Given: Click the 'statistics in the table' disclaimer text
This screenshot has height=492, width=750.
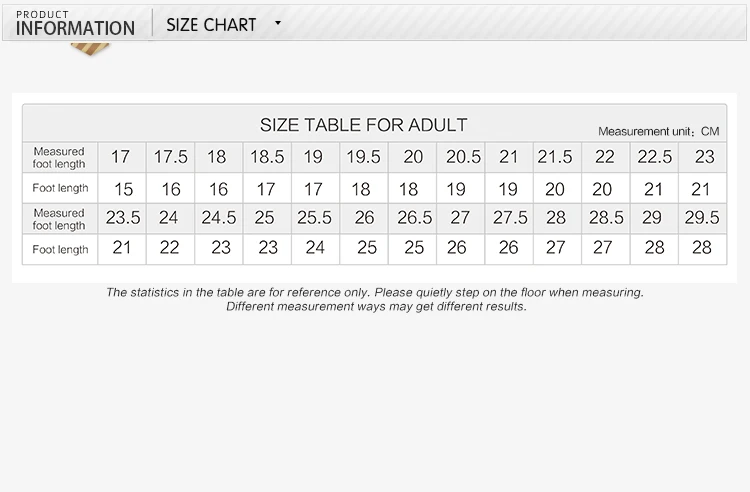Looking at the screenshot, I should pyautogui.click(x=375, y=292).
